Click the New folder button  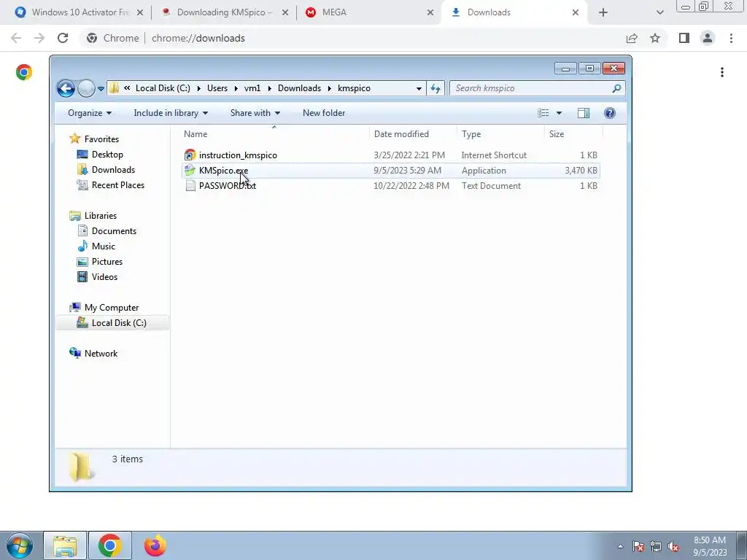pos(324,113)
